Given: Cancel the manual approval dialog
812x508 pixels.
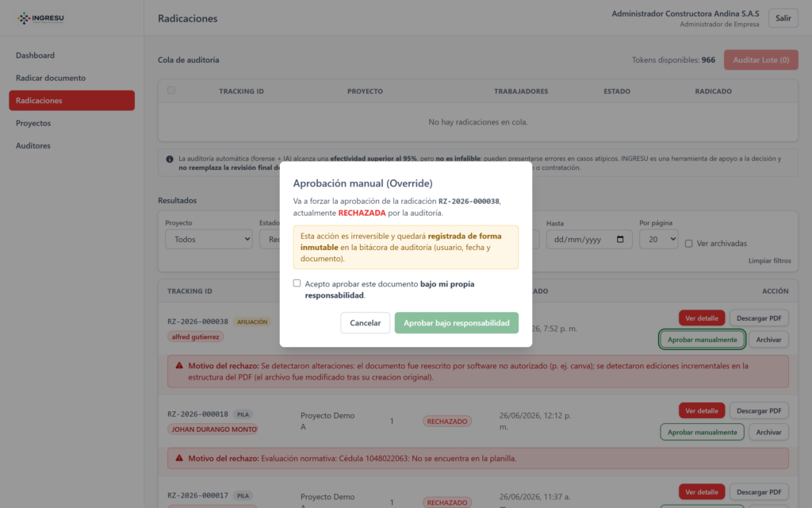Looking at the screenshot, I should 365,323.
